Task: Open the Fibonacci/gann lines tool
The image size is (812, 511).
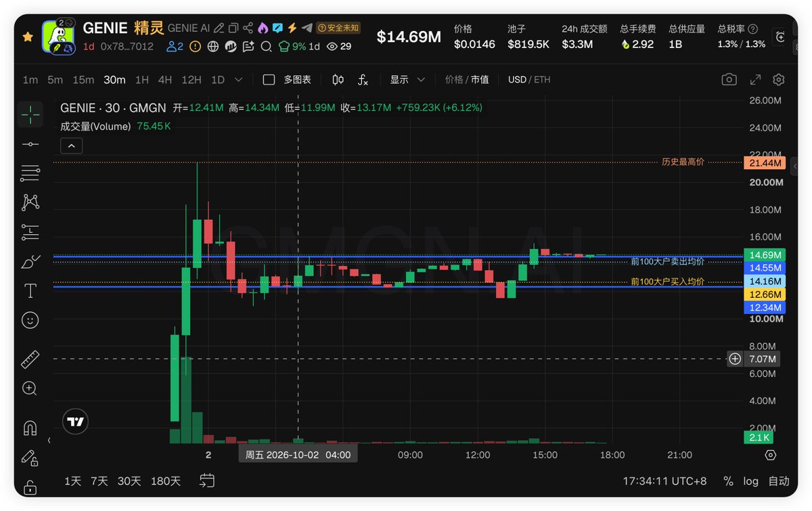Action: [x=30, y=173]
